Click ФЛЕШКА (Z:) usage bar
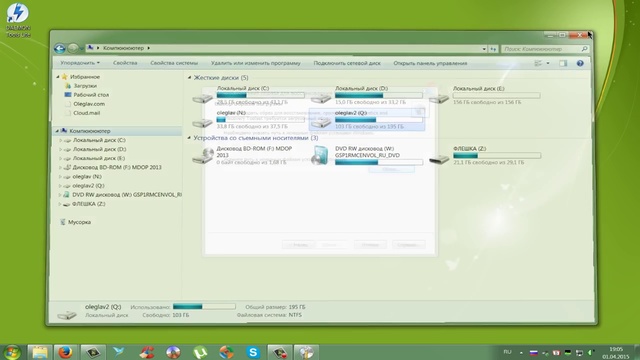This screenshot has width=640, height=360. click(x=497, y=156)
